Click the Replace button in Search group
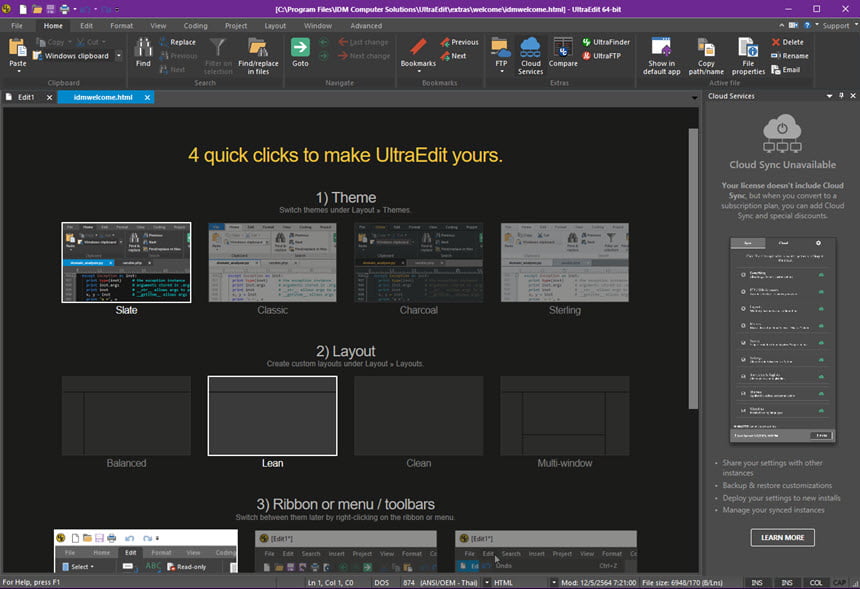The height and width of the screenshot is (589, 860). 177,42
